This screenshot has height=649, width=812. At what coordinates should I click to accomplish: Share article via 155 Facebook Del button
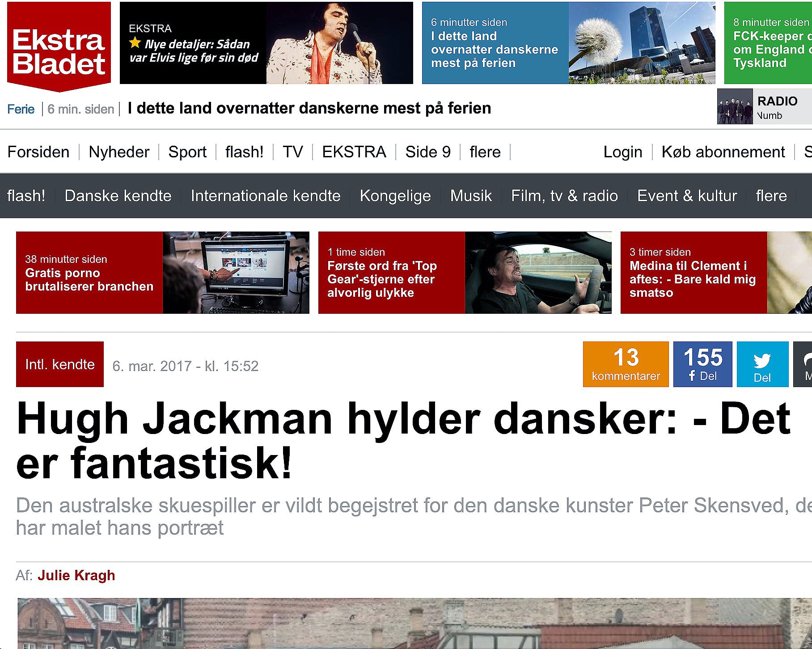[x=702, y=364]
